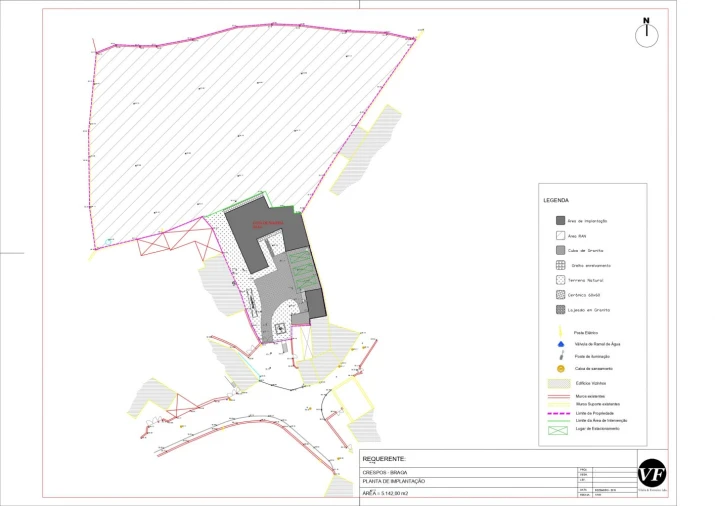Select the Lugar de Estacionamento legend symbol

tap(560, 429)
